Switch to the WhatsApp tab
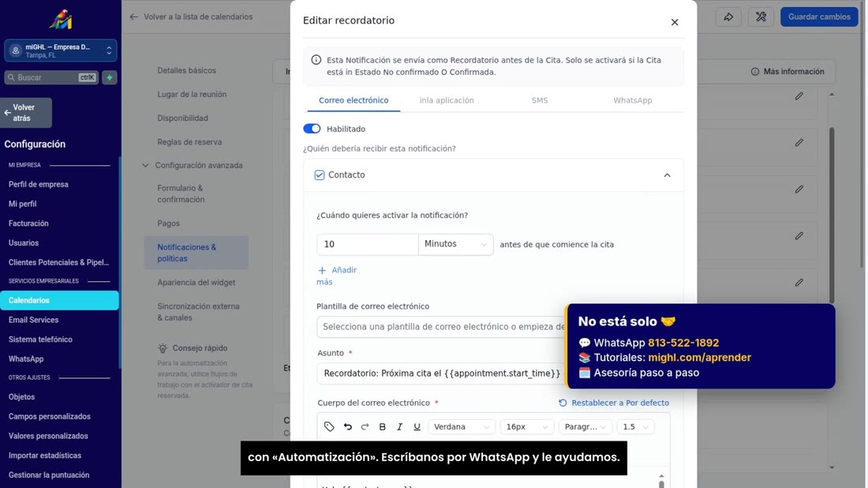Screen dimensions: 868x488 coord(633,100)
